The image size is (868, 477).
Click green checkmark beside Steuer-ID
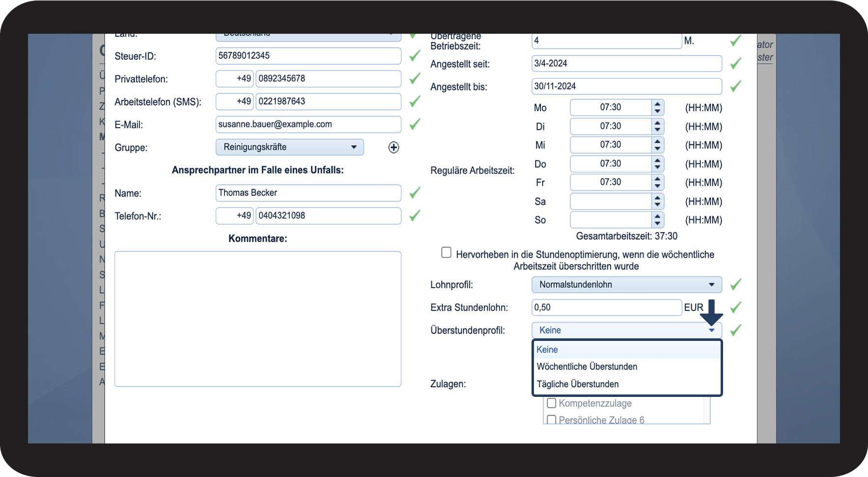[x=415, y=56]
